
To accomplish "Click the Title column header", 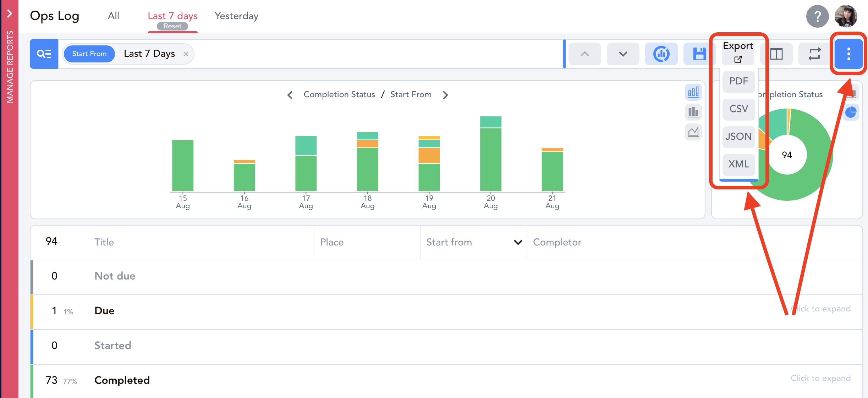I will pyautogui.click(x=104, y=242).
